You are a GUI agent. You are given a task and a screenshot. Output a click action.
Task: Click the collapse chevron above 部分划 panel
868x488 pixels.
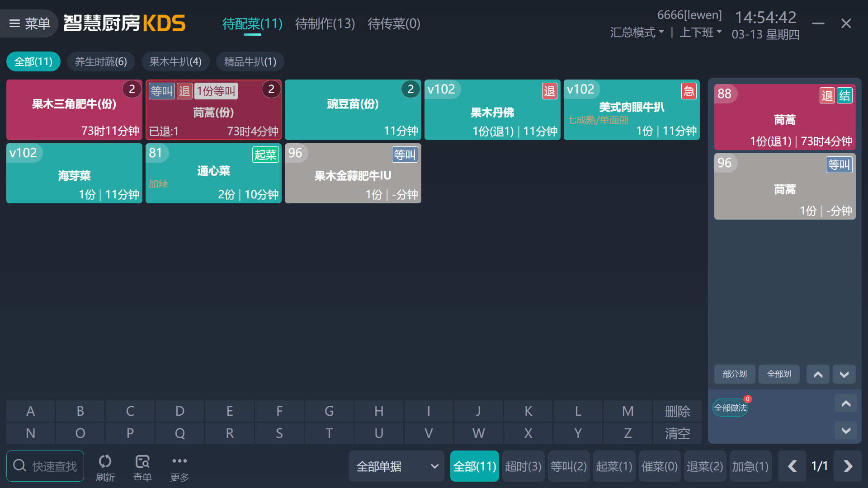(x=818, y=374)
